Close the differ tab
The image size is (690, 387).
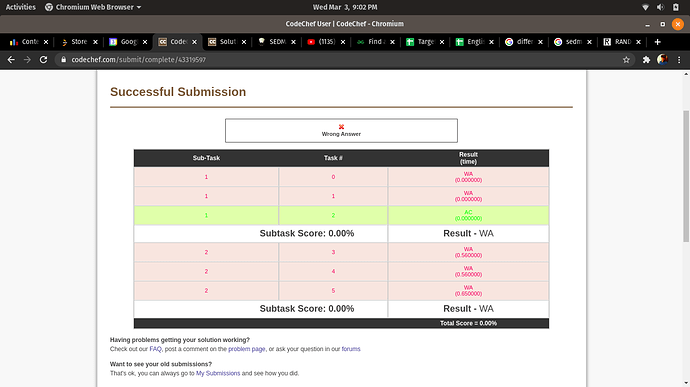click(x=540, y=42)
